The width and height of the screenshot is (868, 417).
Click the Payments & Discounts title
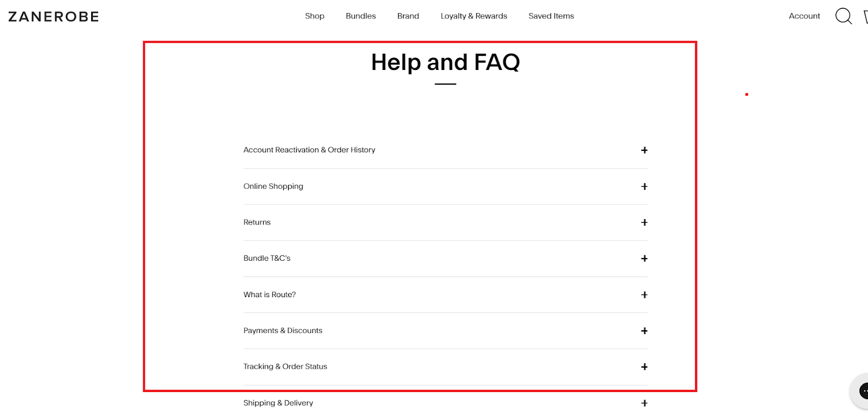click(x=283, y=330)
